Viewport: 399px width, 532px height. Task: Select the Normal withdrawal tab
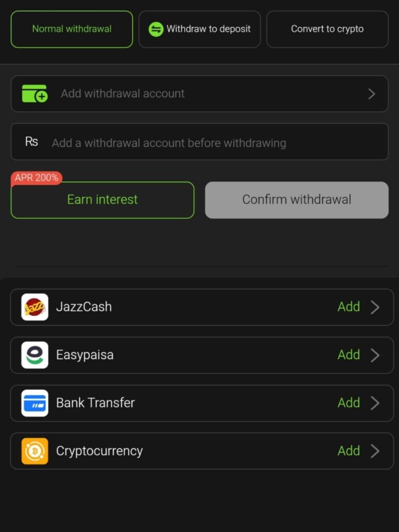[x=72, y=29]
